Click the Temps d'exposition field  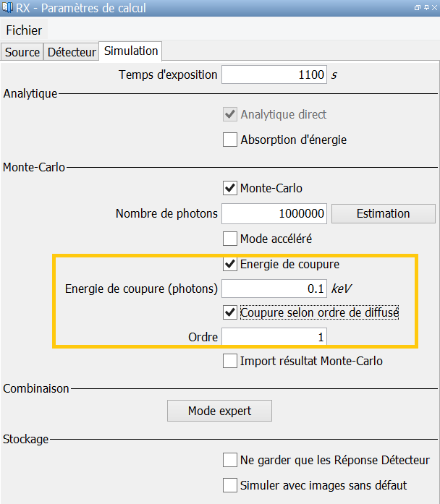click(x=274, y=74)
